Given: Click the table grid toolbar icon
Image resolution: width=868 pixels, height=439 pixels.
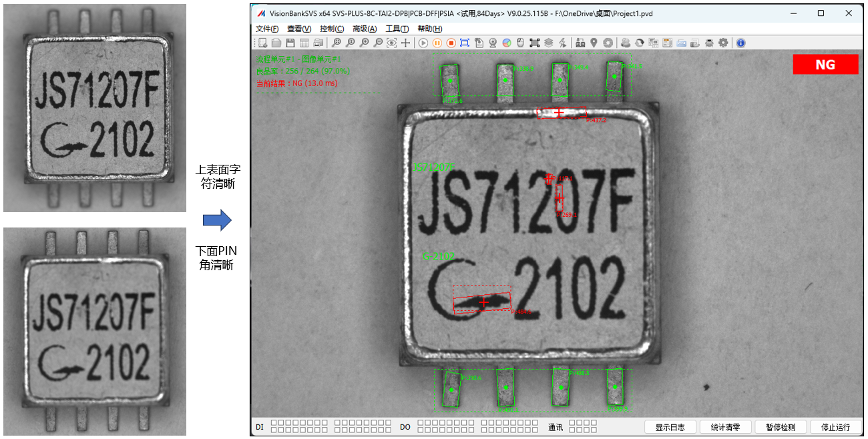Looking at the screenshot, I should [304, 43].
